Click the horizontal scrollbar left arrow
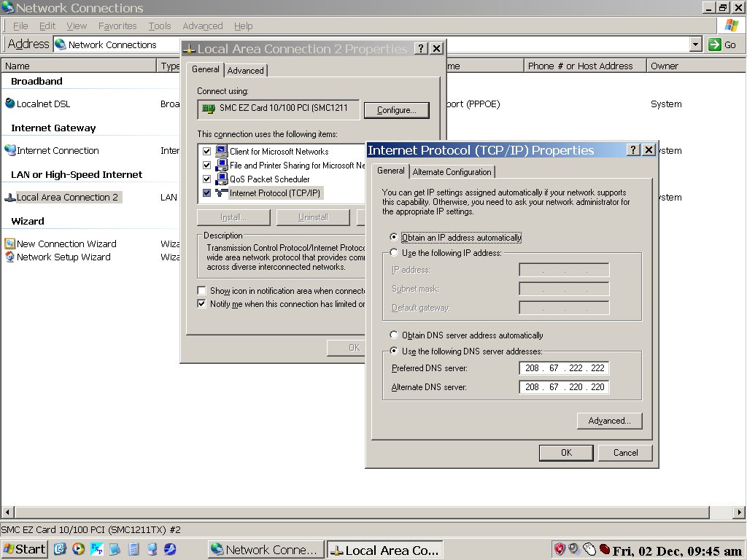747x560 pixels. (x=7, y=513)
